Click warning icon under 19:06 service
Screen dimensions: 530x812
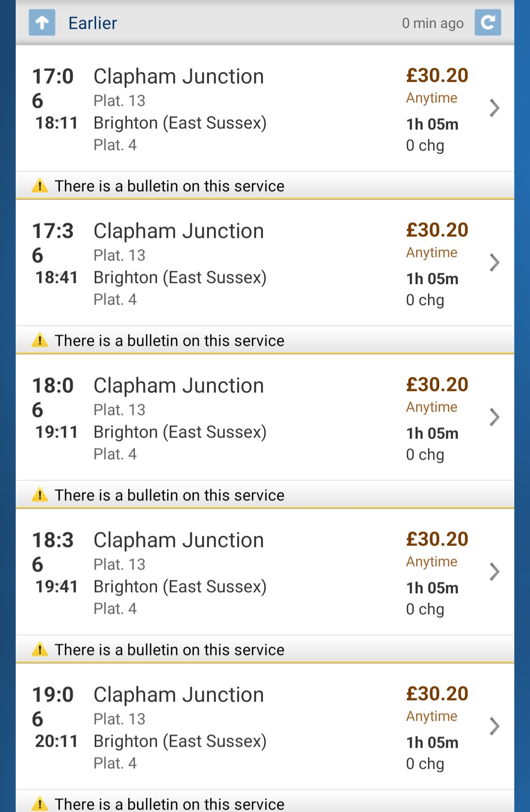[40, 804]
